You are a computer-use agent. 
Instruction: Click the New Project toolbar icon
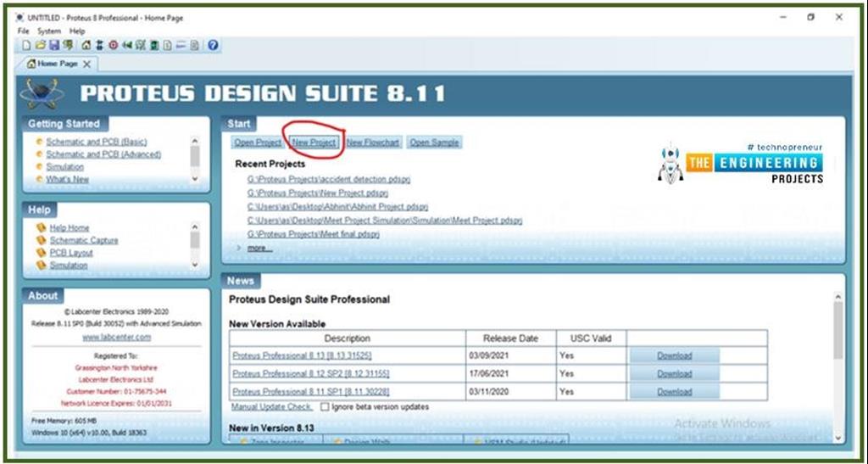27,45
